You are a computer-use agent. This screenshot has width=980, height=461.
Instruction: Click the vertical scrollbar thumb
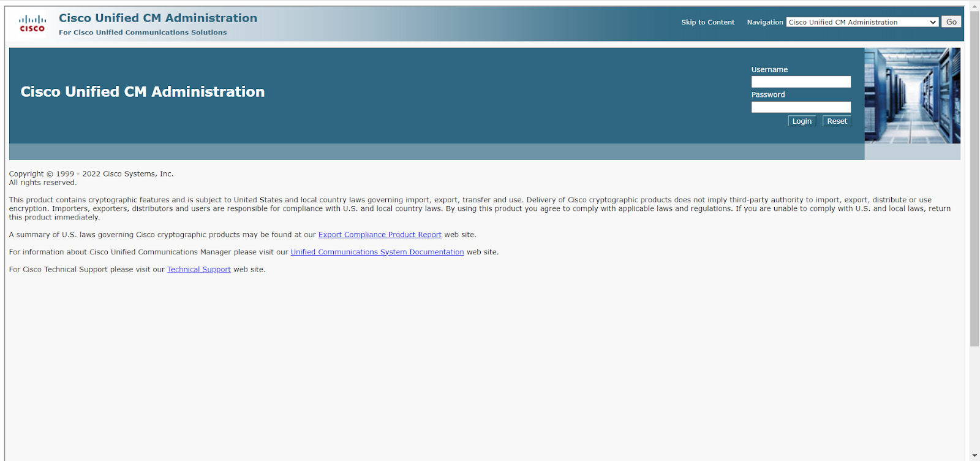coord(974,178)
